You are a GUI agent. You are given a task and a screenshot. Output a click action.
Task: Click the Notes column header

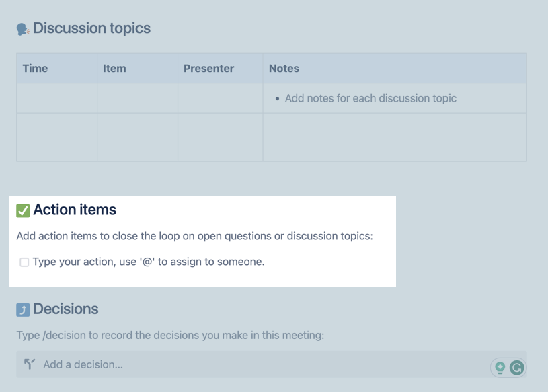(x=284, y=68)
